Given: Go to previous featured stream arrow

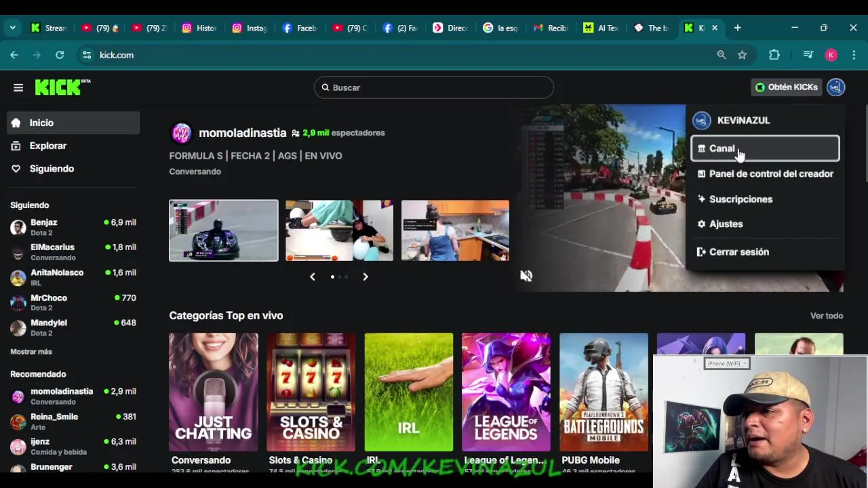Looking at the screenshot, I should tap(312, 277).
